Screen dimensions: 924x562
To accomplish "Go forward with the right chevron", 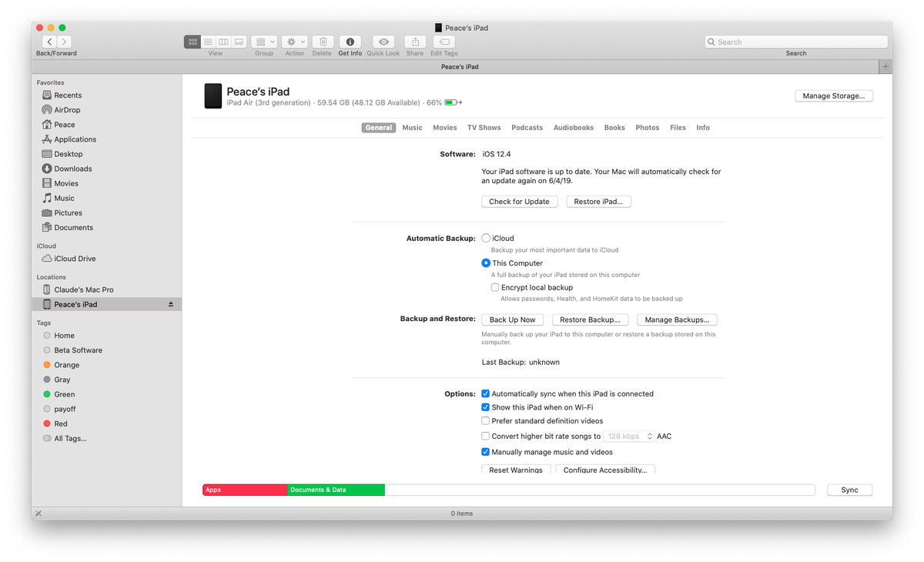I will 64,42.
